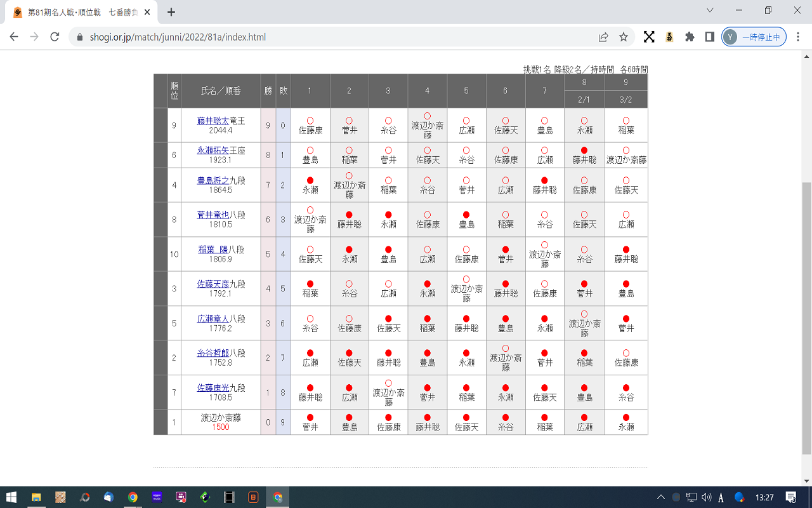This screenshot has height=508, width=812.
Task: Click the 渡辺か斎藤 name in the bottom row
Action: click(x=221, y=418)
